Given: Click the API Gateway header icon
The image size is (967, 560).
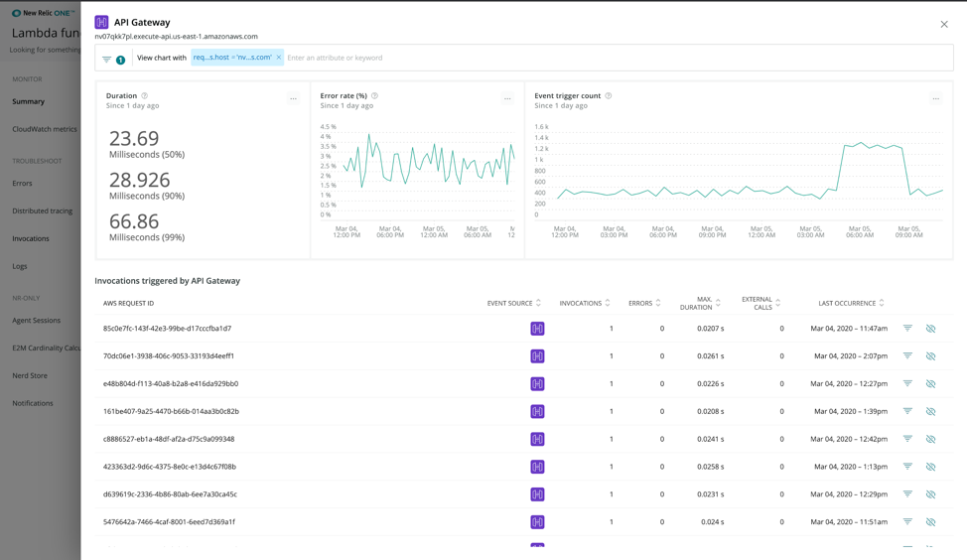Looking at the screenshot, I should (x=101, y=22).
